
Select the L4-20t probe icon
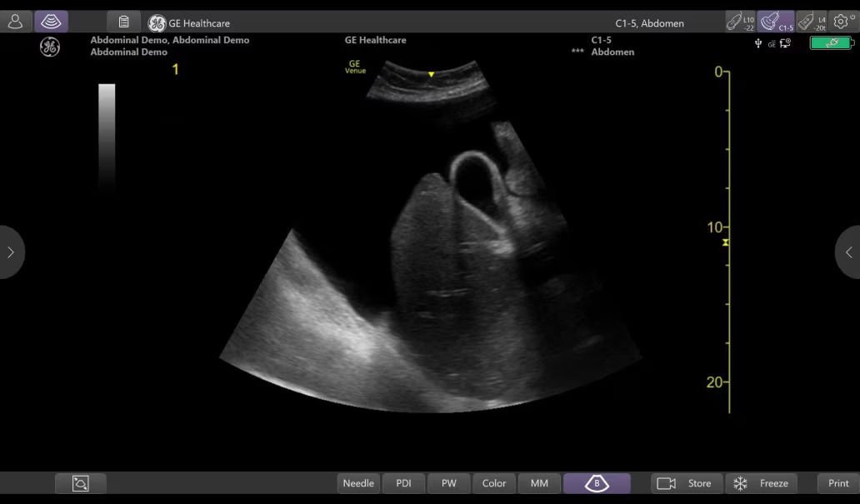pos(811,22)
